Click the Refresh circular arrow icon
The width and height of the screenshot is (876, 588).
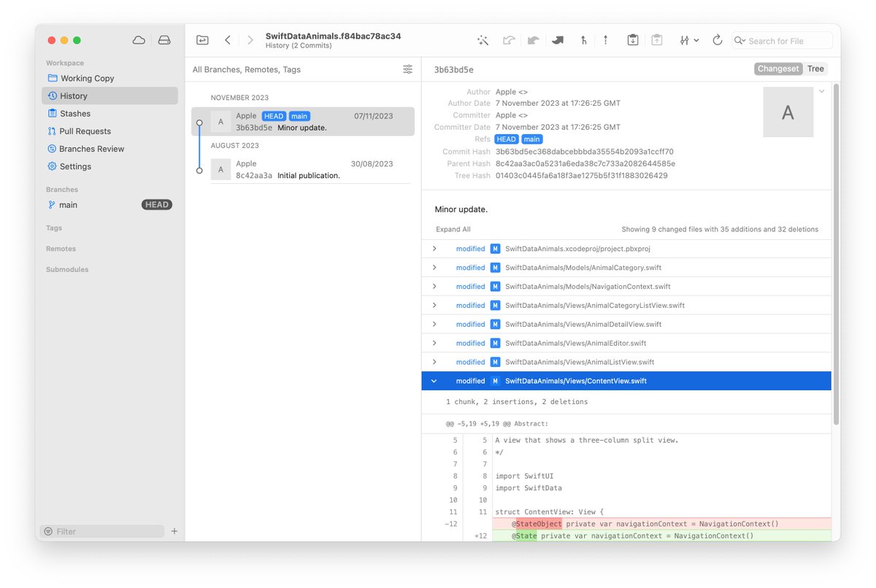pos(717,40)
